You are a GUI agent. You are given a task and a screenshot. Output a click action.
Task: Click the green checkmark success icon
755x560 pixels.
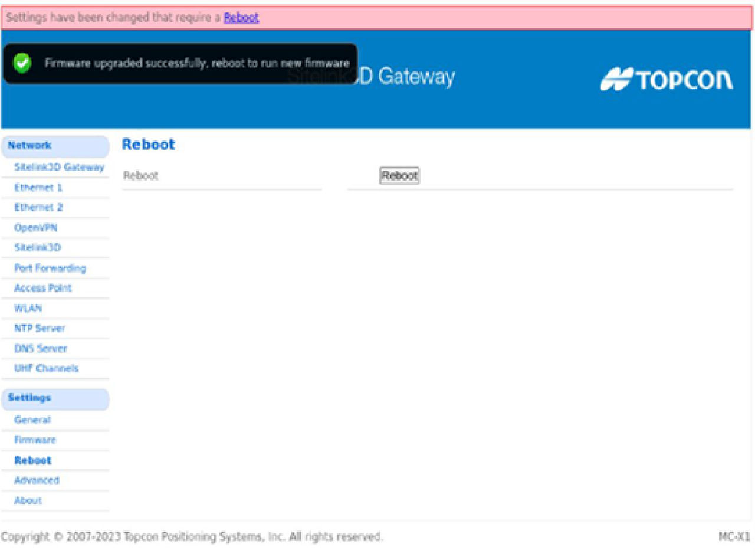(23, 64)
